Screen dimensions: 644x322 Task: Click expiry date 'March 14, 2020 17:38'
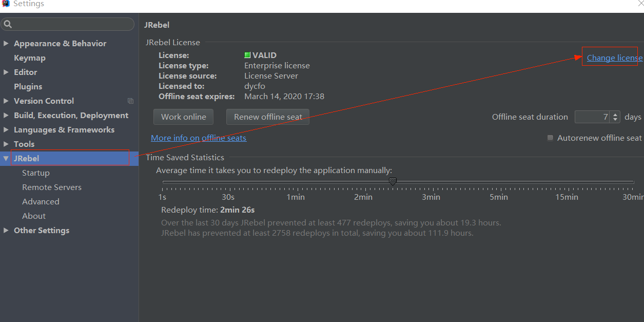pyautogui.click(x=284, y=97)
